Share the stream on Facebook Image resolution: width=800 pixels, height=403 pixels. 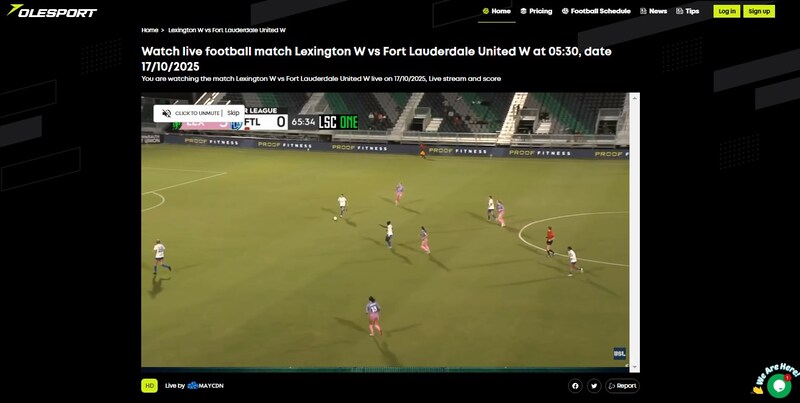[x=575, y=386]
